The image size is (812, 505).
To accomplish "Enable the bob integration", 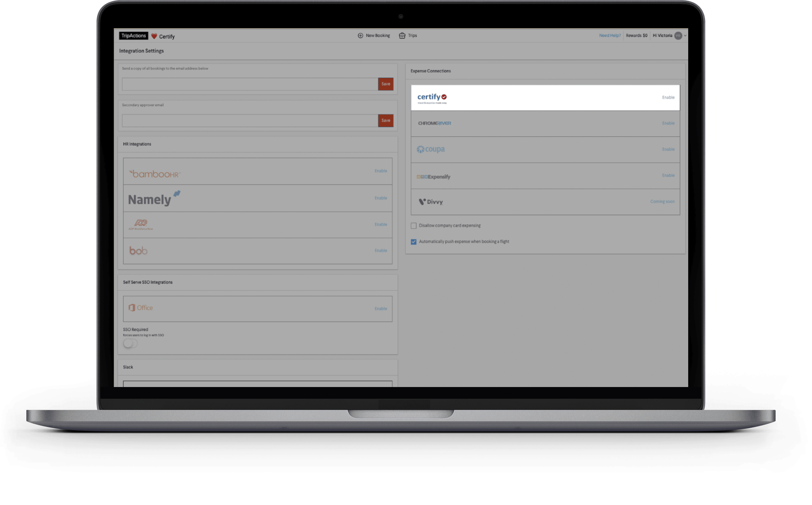I will 380,251.
